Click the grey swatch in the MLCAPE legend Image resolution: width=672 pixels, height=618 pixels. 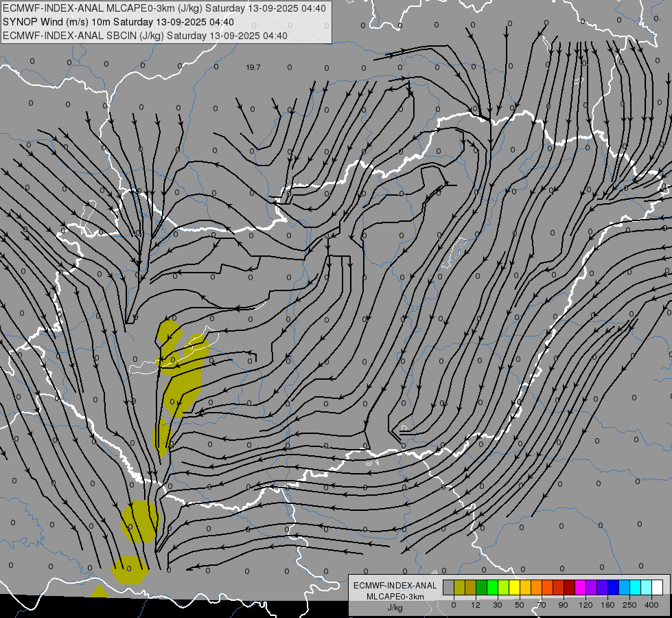pos(449,587)
